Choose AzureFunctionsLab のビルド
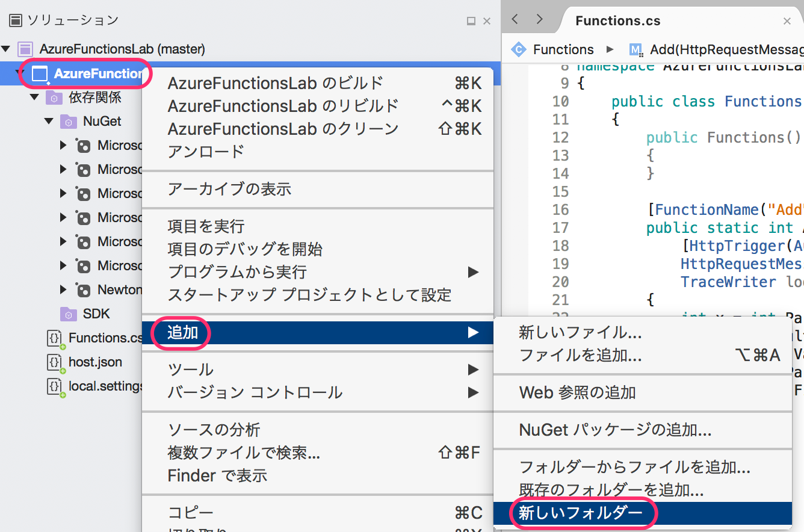804x532 pixels. pos(318,83)
